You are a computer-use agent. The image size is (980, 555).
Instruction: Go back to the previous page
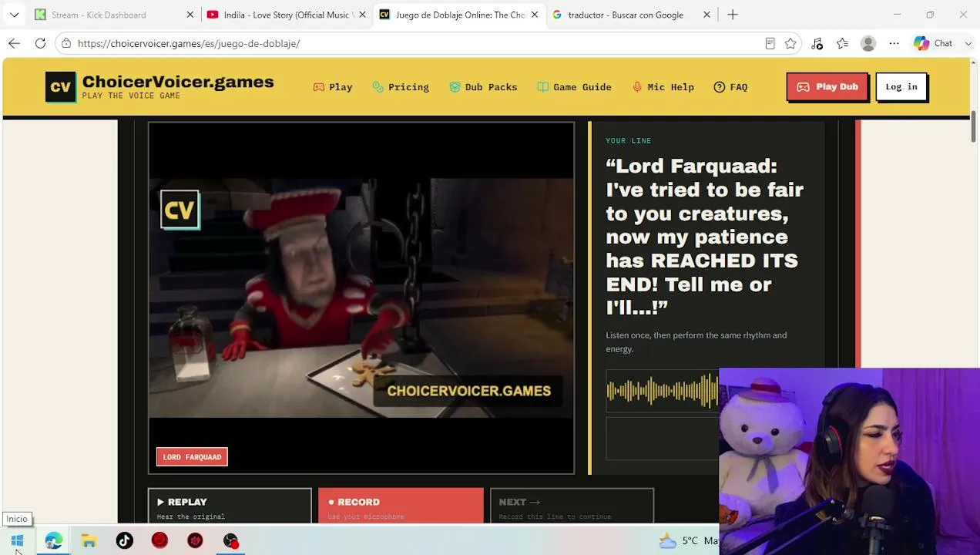(x=14, y=43)
